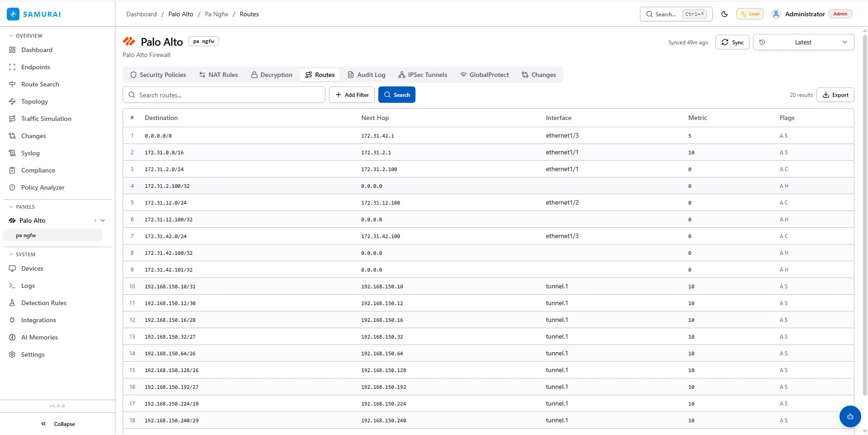Export the routes results
The image size is (868, 435).
[x=835, y=95]
